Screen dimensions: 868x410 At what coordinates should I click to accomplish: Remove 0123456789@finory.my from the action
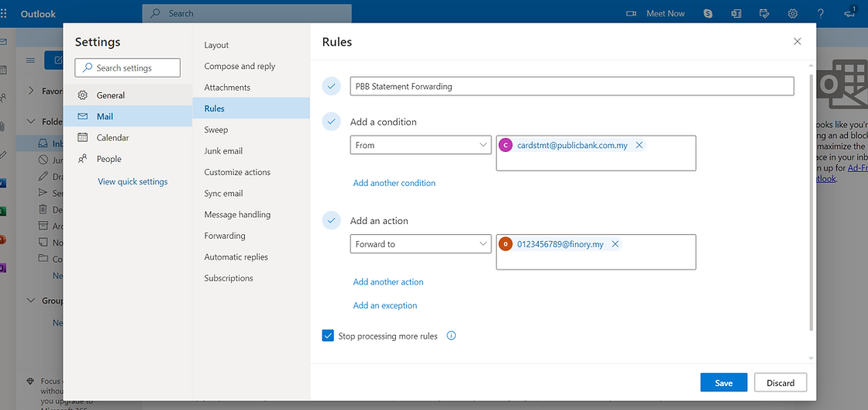[615, 244]
